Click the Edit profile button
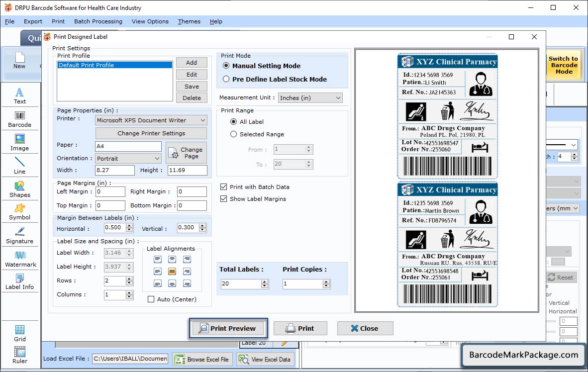The image size is (588, 372). coord(192,75)
